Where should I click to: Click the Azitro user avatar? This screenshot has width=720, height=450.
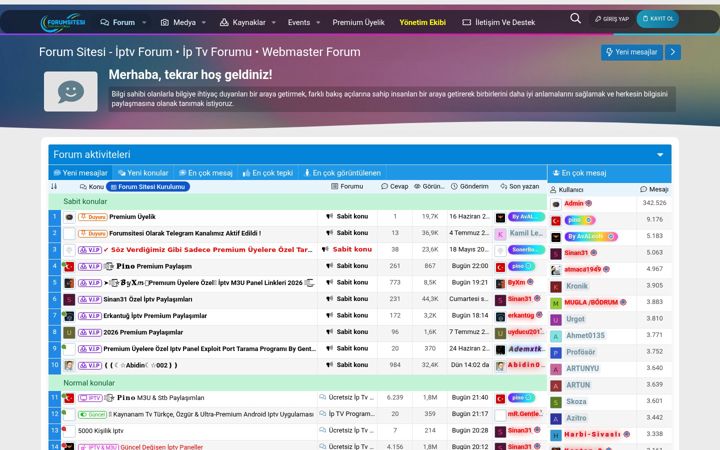(x=556, y=419)
